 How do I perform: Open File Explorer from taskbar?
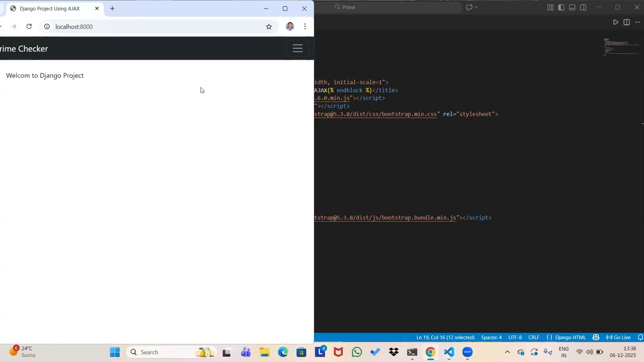pos(264,352)
